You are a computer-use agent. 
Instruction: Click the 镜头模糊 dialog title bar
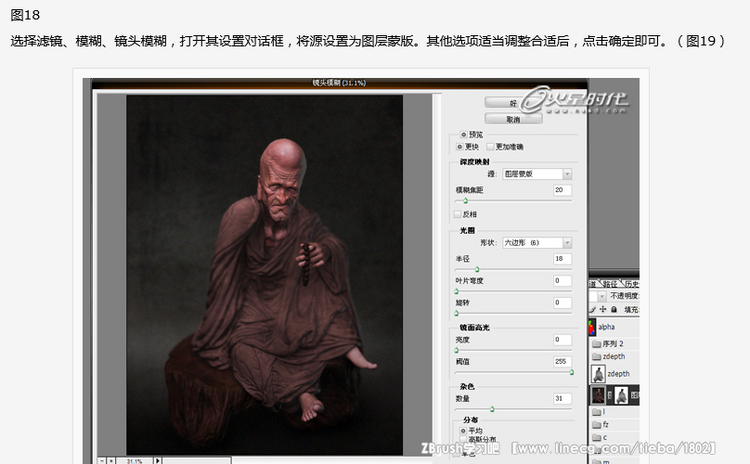point(339,83)
